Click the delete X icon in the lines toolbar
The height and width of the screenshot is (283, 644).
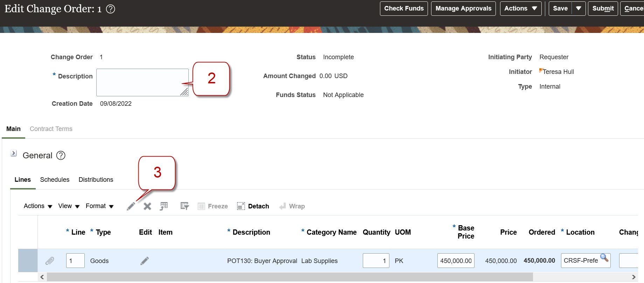pos(147,206)
